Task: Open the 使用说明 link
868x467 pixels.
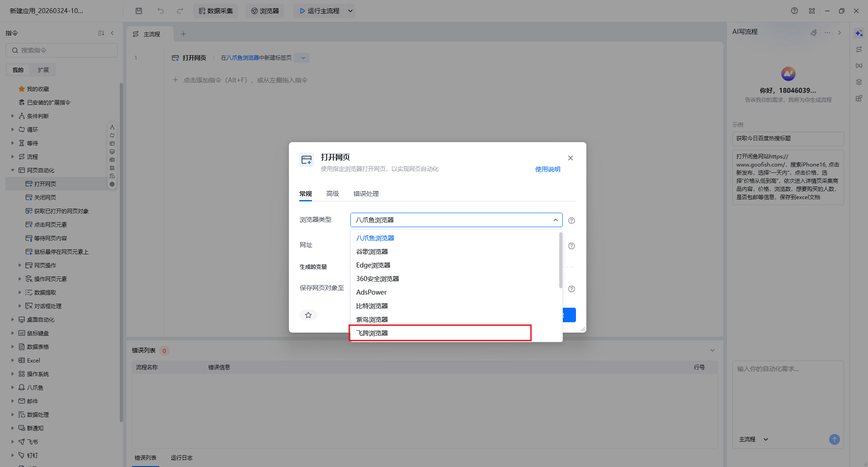Action: pyautogui.click(x=547, y=169)
